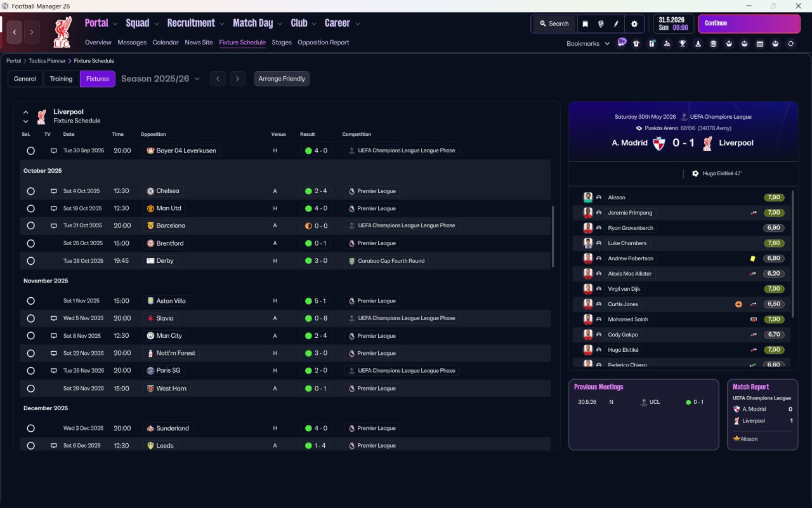Select the Nott'm Forest fixture radio button
This screenshot has height=508, width=812.
30,353
